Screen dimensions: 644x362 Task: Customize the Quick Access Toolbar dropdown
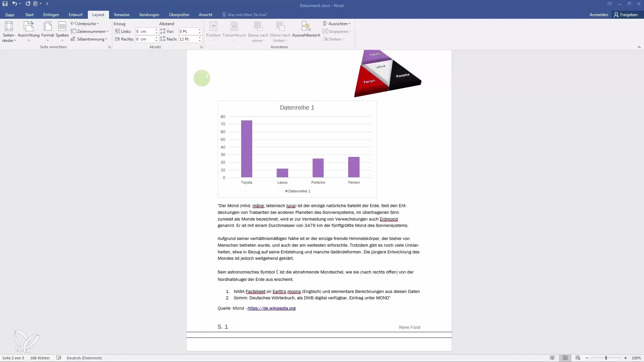[x=47, y=4]
